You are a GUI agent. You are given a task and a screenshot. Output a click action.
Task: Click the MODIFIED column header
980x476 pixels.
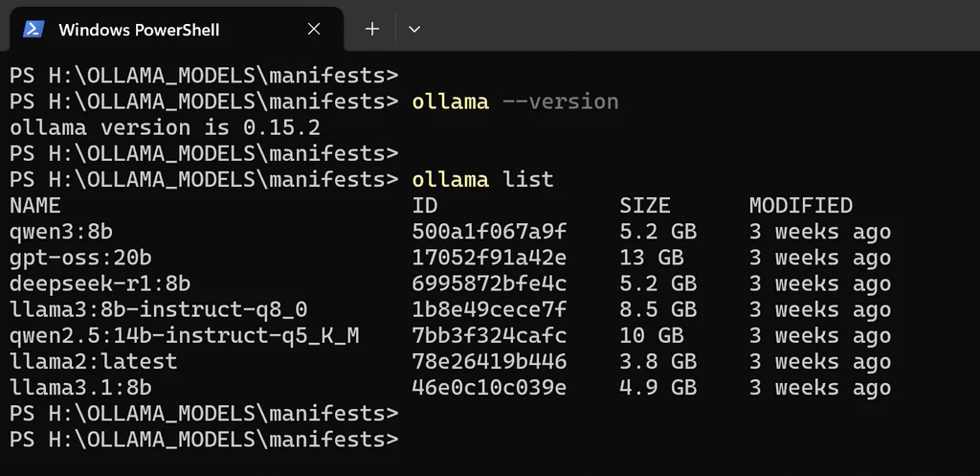(800, 205)
